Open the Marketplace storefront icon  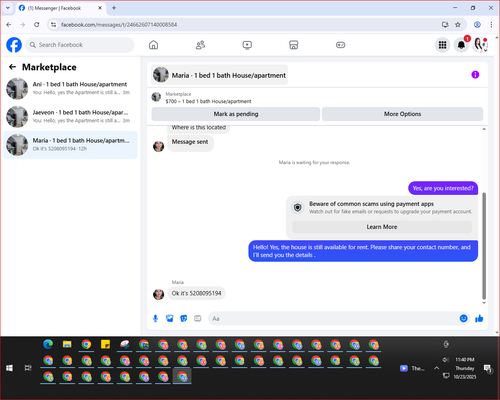[294, 45]
